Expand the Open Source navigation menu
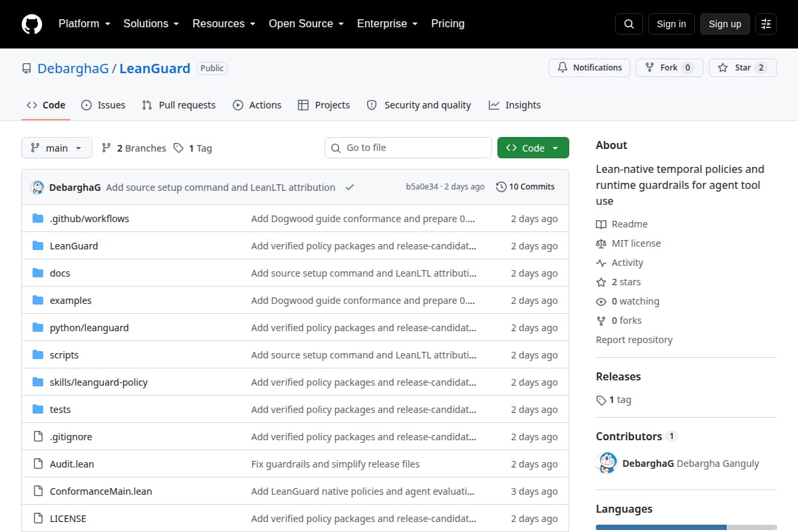The width and height of the screenshot is (798, 532). click(x=306, y=24)
